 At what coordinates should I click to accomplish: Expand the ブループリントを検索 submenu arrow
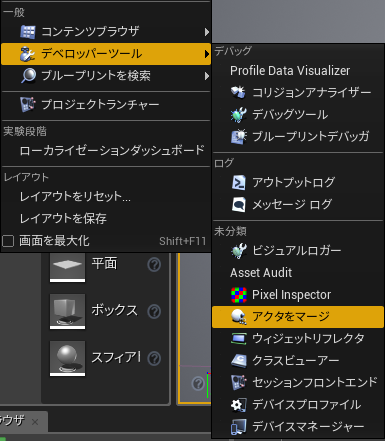(x=207, y=76)
